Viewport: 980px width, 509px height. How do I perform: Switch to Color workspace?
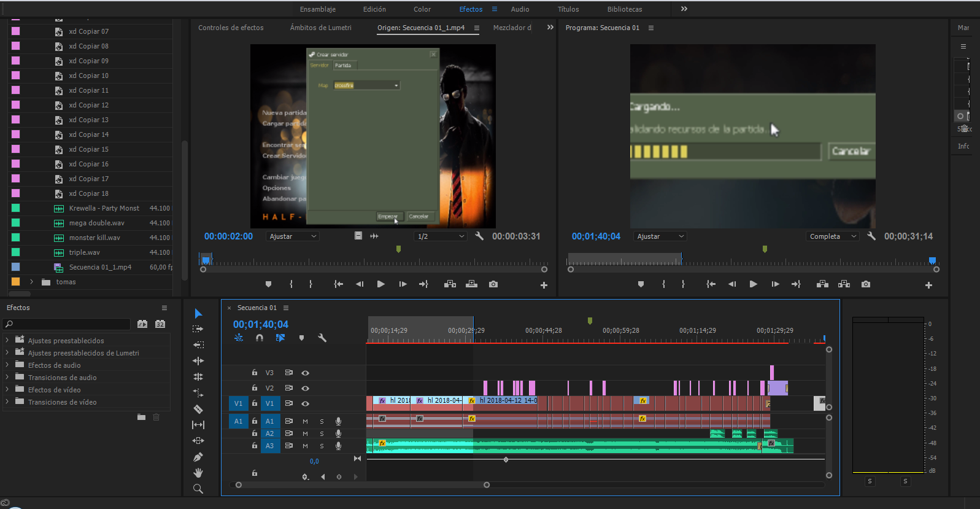point(422,9)
